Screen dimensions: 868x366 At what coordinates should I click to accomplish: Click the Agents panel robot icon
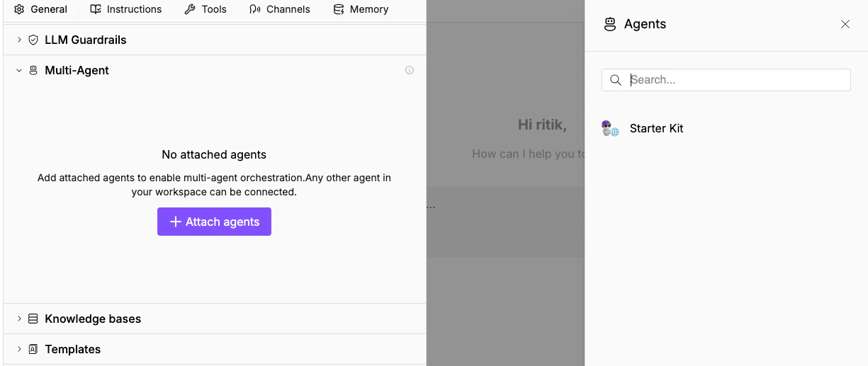click(610, 24)
